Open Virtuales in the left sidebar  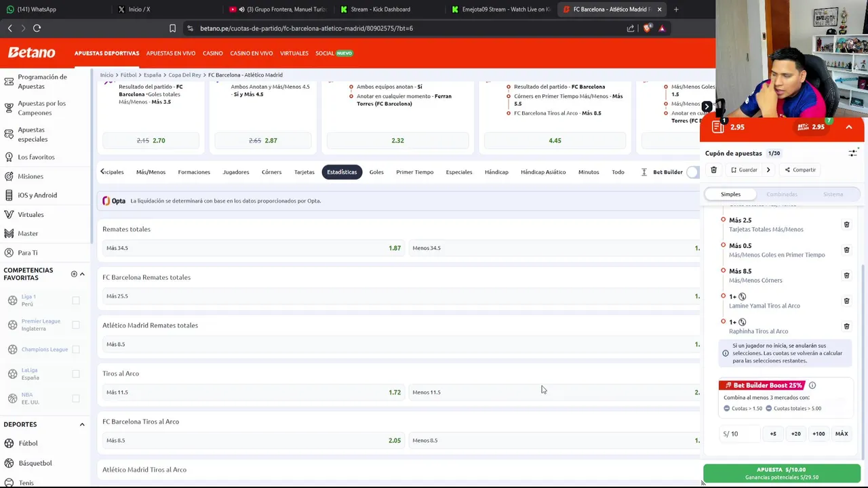coord(31,215)
